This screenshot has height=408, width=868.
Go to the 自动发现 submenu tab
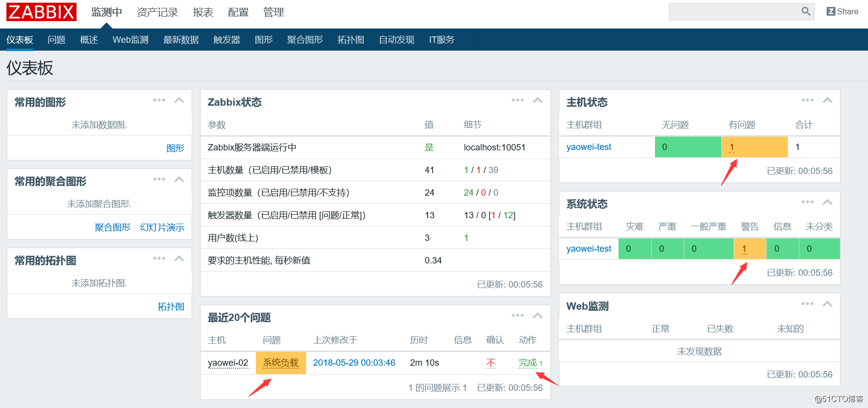(397, 40)
